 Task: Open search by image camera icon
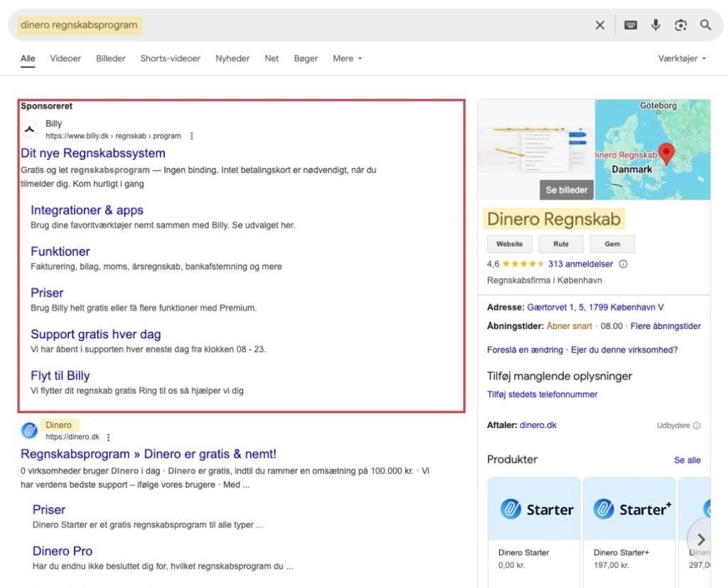tap(680, 25)
